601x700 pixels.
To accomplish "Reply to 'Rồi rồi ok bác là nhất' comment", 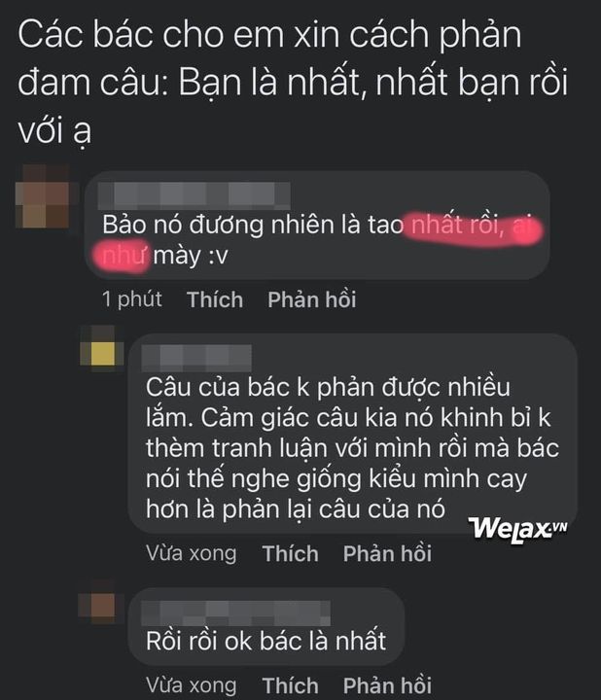I will [387, 685].
